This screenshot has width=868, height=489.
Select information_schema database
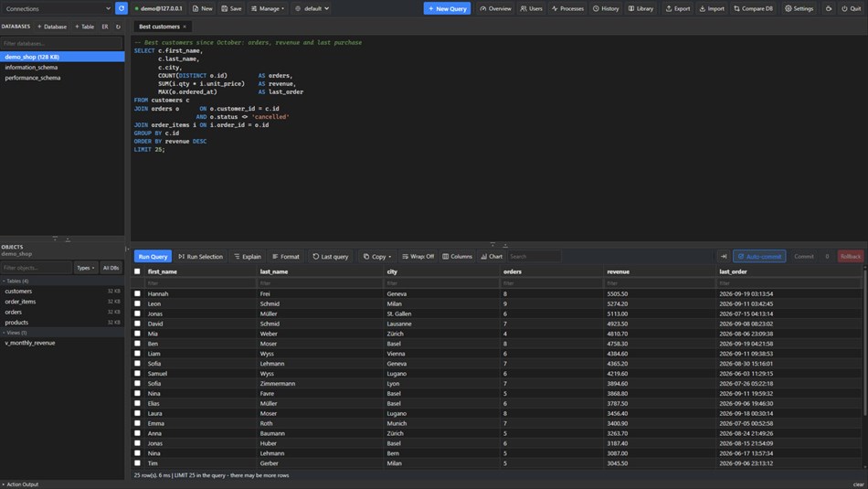(x=62, y=67)
